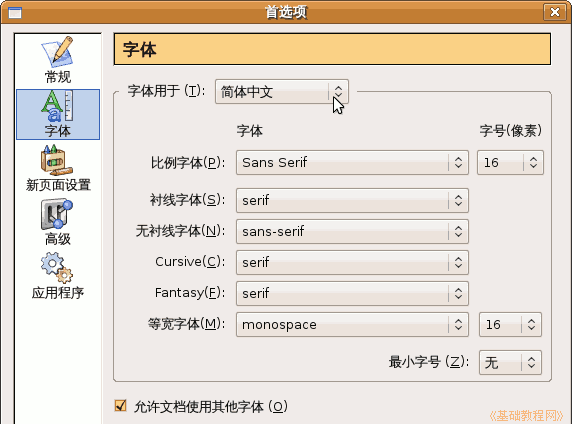The height and width of the screenshot is (424, 572).
Task: Select the 字体 (Fonts) category icon
Action: click(x=58, y=114)
